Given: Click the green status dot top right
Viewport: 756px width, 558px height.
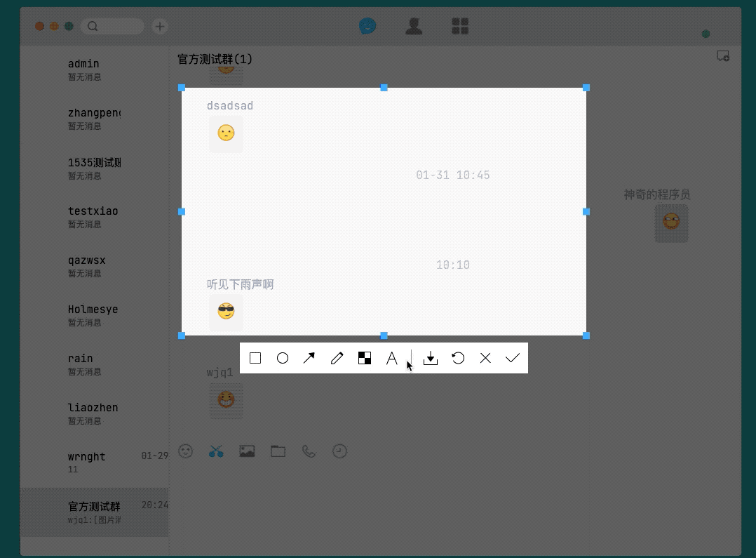Looking at the screenshot, I should pyautogui.click(x=706, y=34).
